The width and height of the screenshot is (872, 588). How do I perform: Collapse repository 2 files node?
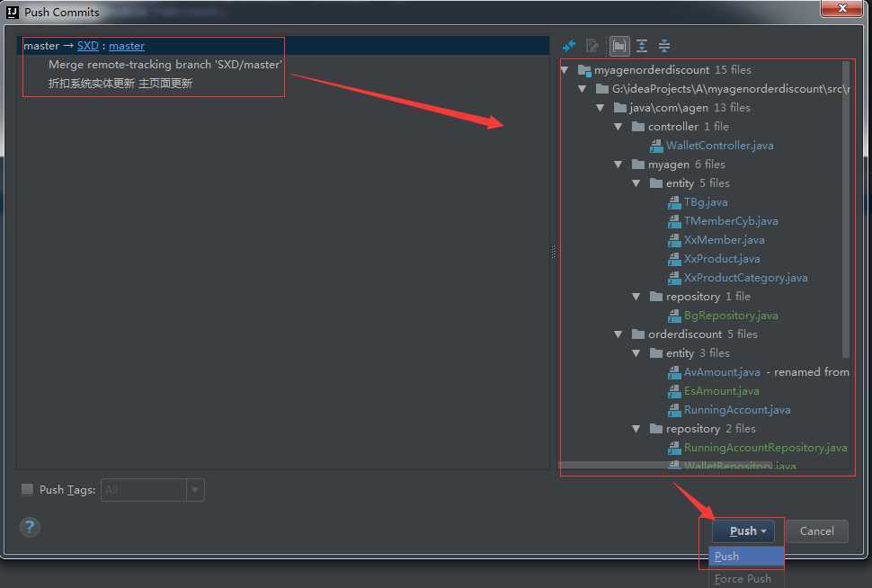coord(636,429)
